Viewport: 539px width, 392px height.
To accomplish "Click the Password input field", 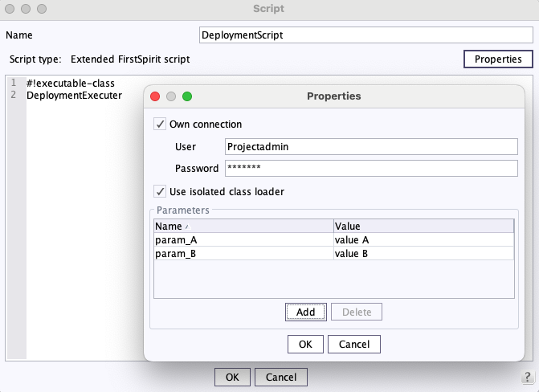I will 371,168.
